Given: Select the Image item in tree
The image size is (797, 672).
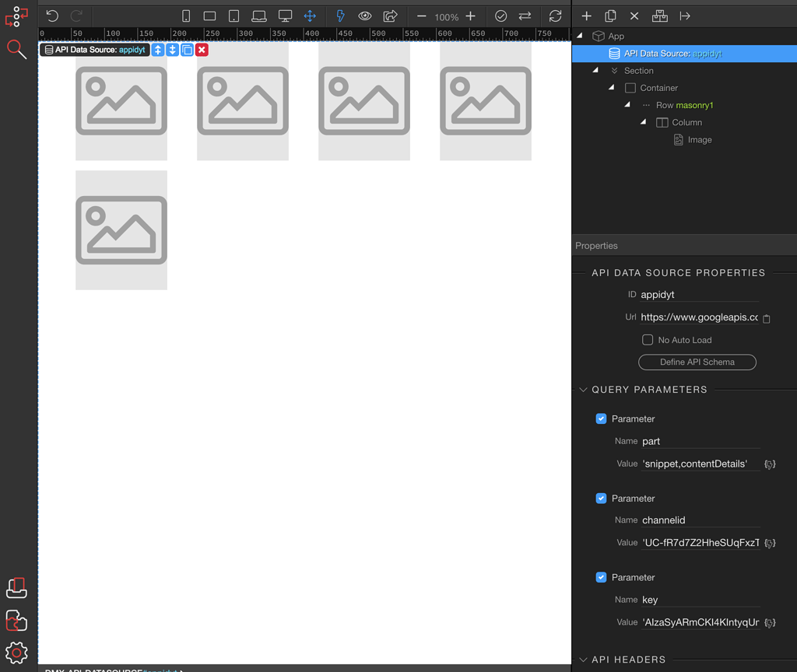Looking at the screenshot, I should pos(699,140).
